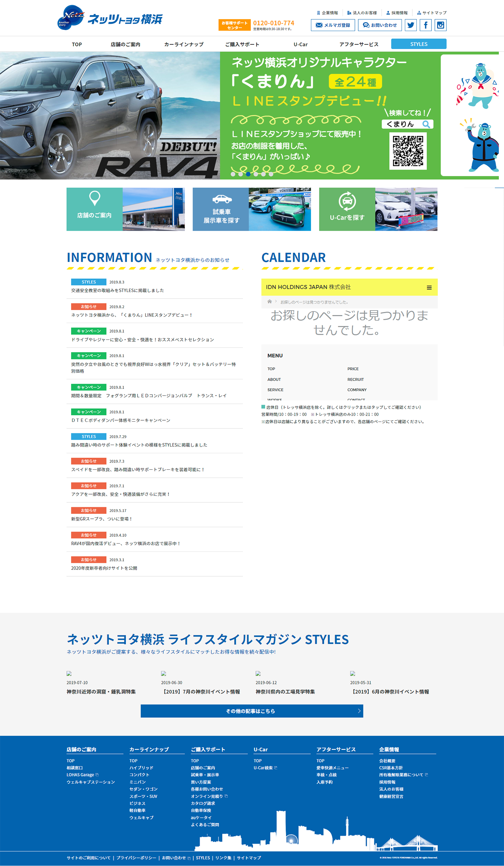Image resolution: width=504 pixels, height=866 pixels.
Task: Open footer link CSR基本方針
Action: tap(391, 768)
